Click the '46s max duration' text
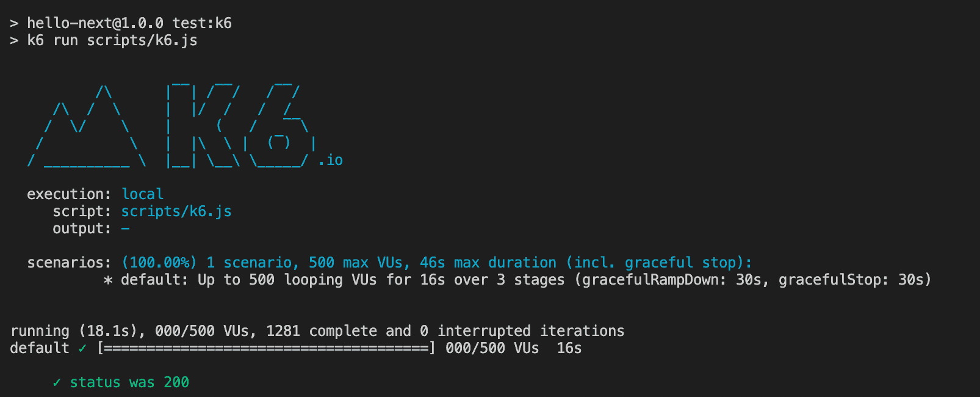Viewport: 980px width, 397px height. click(x=488, y=263)
